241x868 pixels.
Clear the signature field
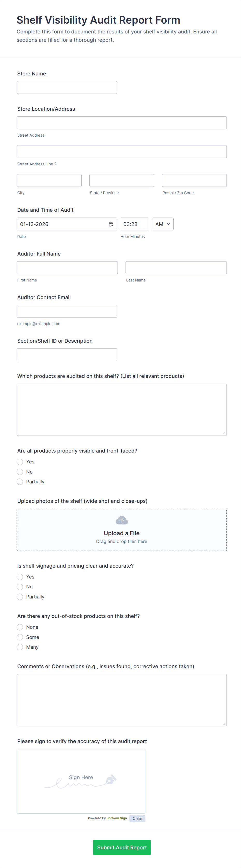tap(137, 818)
